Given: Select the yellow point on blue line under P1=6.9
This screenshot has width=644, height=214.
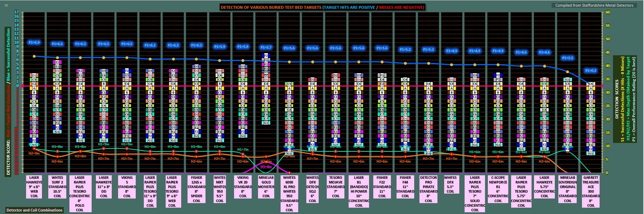Looking at the screenshot, I should (x=34, y=56).
